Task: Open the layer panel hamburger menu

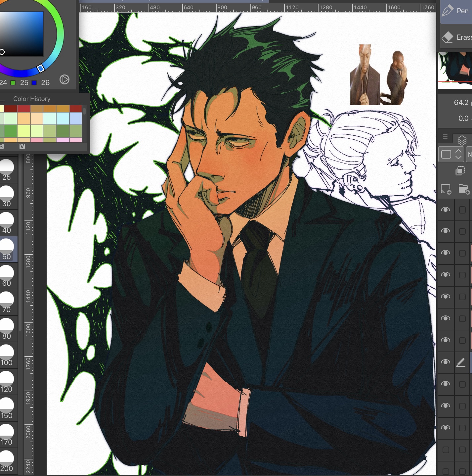Action: click(445, 137)
